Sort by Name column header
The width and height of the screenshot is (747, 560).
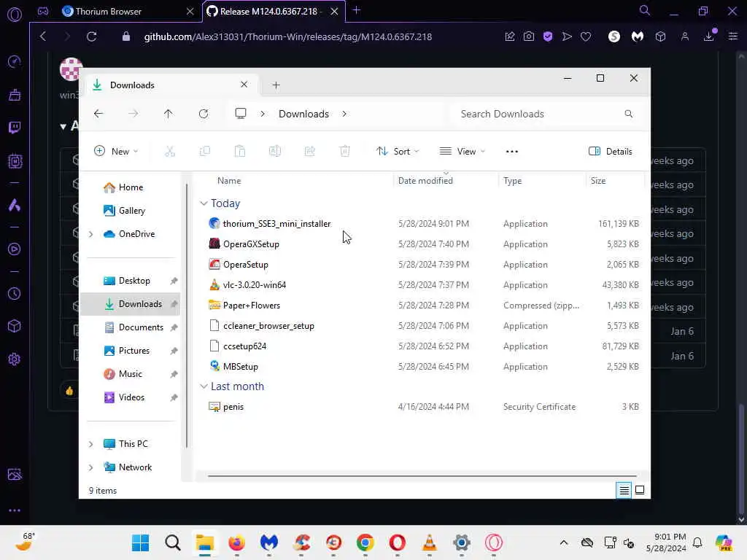[x=229, y=181]
